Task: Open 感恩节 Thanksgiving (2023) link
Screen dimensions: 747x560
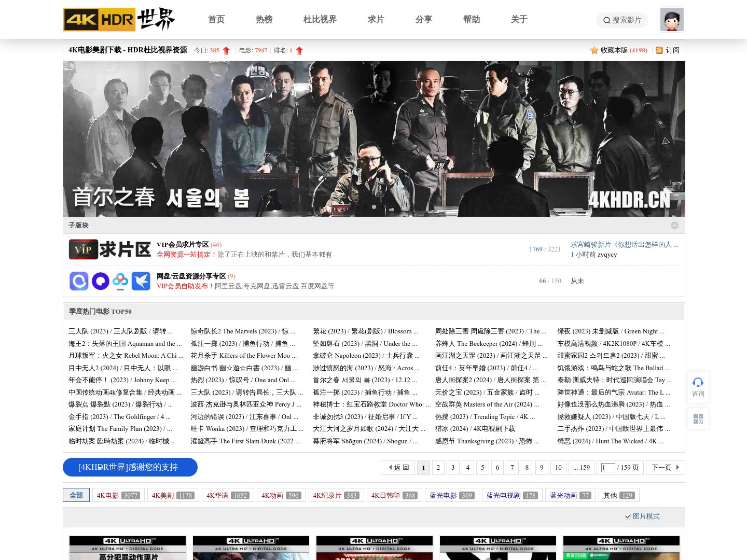Action: click(487, 441)
